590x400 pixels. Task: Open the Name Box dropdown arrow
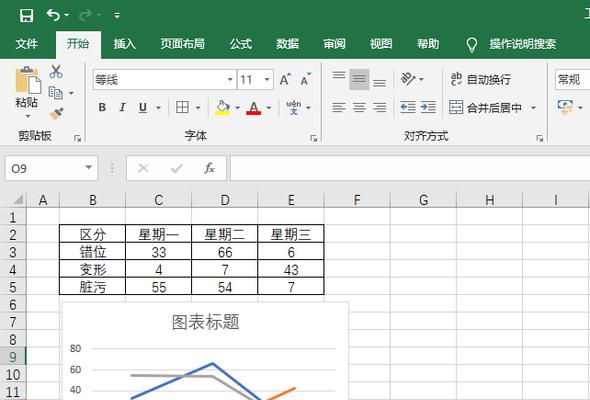tap(88, 168)
